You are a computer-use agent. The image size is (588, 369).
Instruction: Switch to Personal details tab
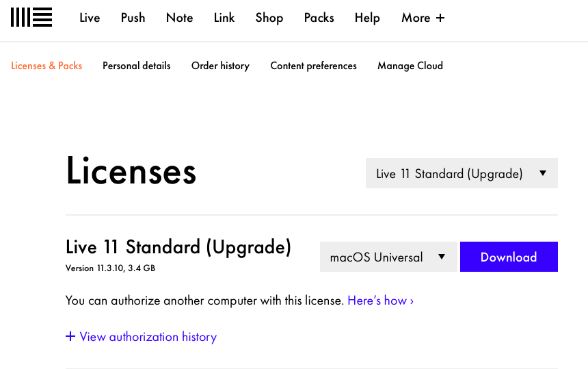(x=137, y=66)
